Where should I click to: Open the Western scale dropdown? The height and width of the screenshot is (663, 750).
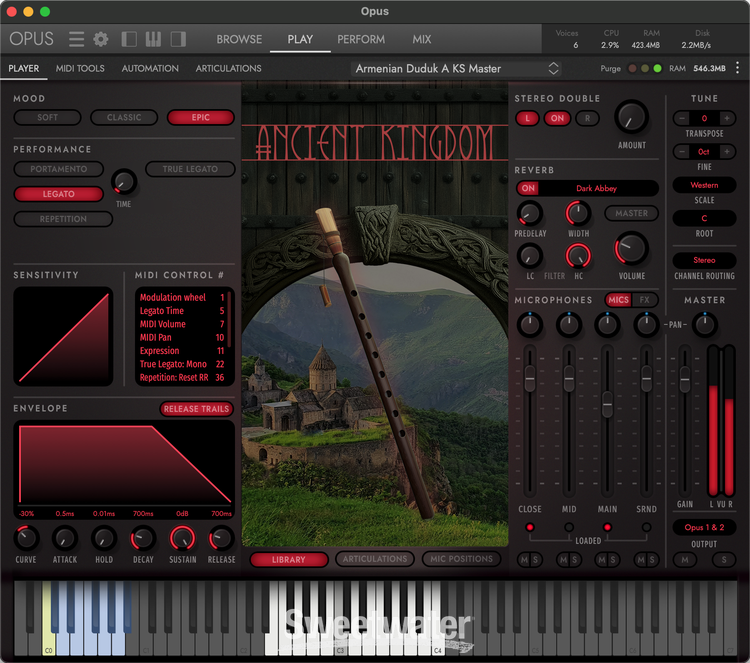click(704, 185)
